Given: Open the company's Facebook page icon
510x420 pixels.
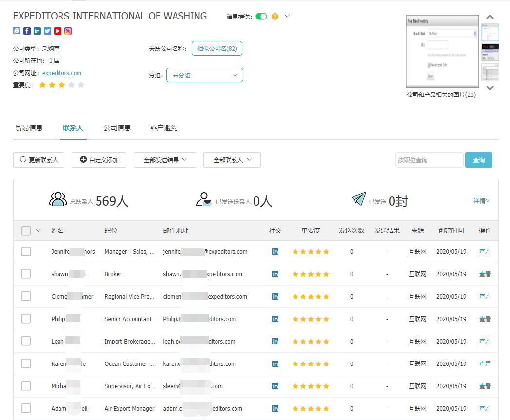Looking at the screenshot, I should (x=27, y=31).
